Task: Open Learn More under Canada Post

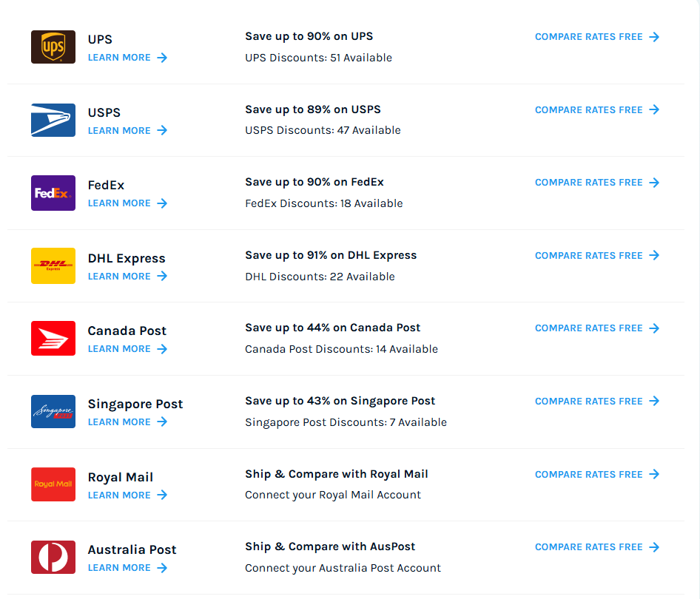Action: 128,349
